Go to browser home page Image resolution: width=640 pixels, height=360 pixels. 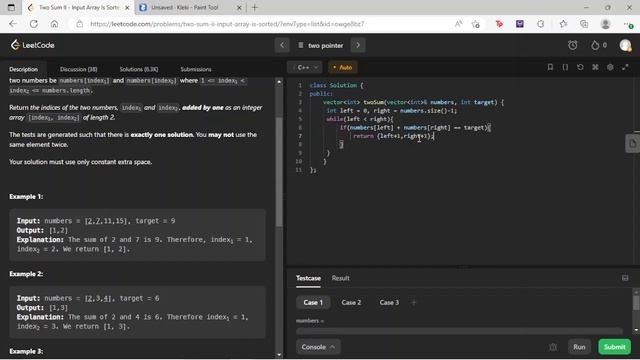[x=54, y=24]
